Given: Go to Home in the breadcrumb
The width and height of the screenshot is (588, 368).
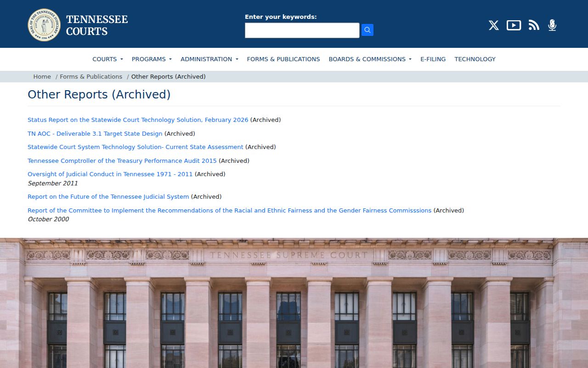Looking at the screenshot, I should click(x=42, y=77).
